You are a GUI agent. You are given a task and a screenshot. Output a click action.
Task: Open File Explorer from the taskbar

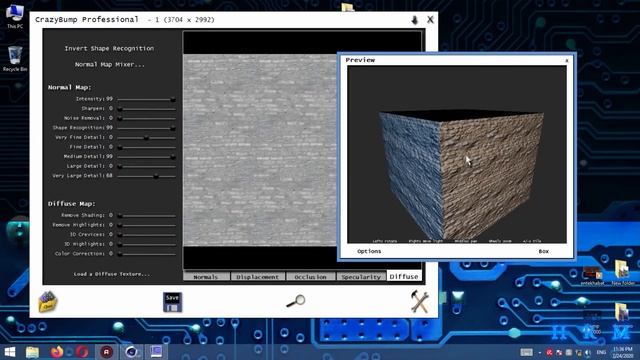pyautogui.click(x=32, y=352)
